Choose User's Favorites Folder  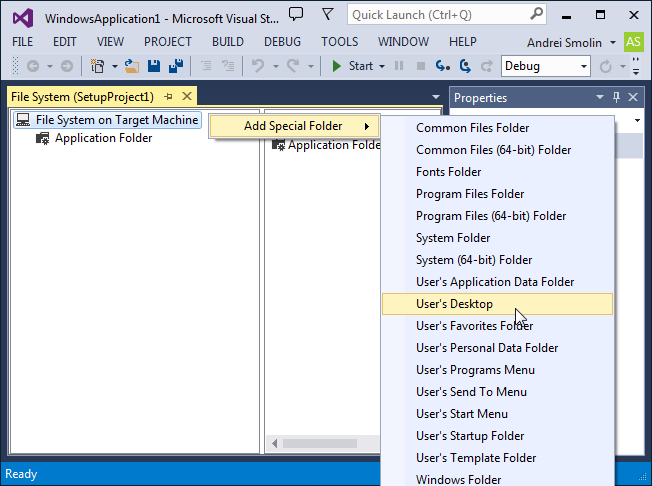[x=497, y=326]
